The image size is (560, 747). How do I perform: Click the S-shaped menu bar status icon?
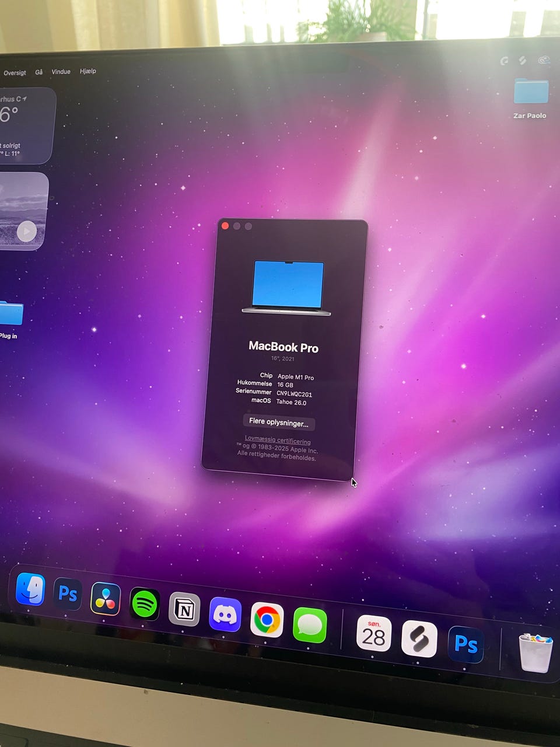click(523, 60)
